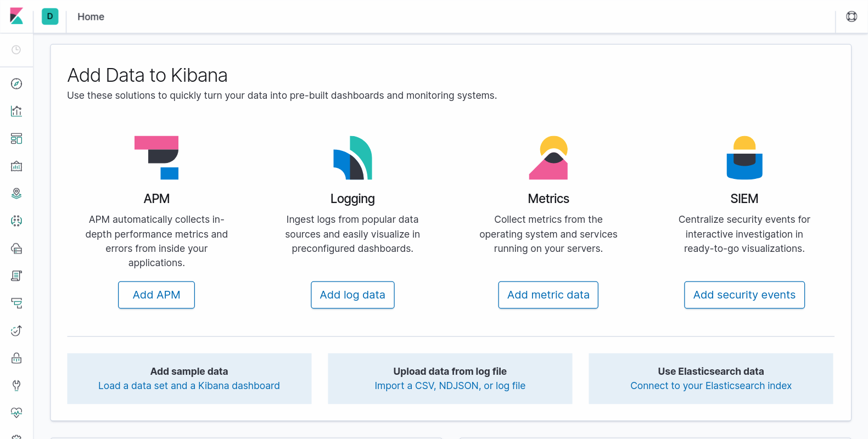Open Discover from the sidebar compass icon
868x439 pixels.
[16, 84]
